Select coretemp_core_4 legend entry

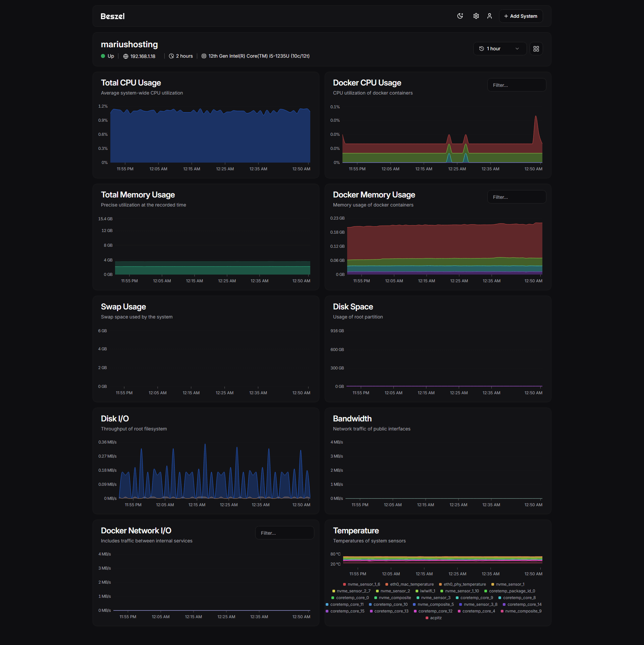point(476,611)
